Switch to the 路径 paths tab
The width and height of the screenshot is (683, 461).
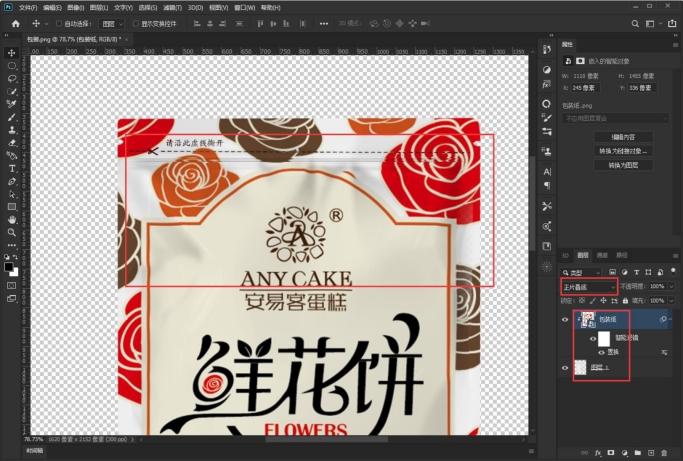(x=622, y=255)
